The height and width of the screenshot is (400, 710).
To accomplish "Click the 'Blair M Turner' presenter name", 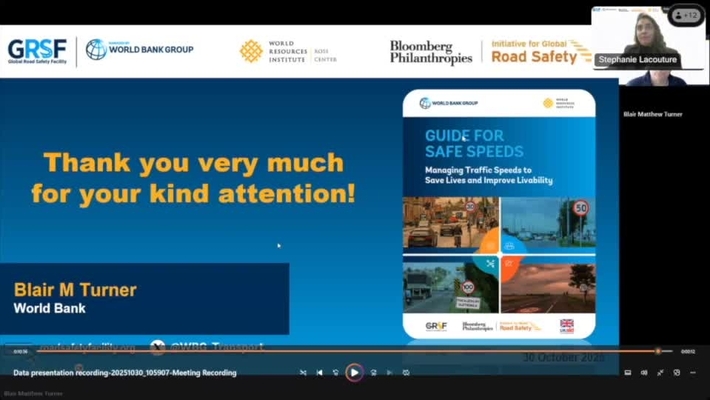I will [75, 290].
